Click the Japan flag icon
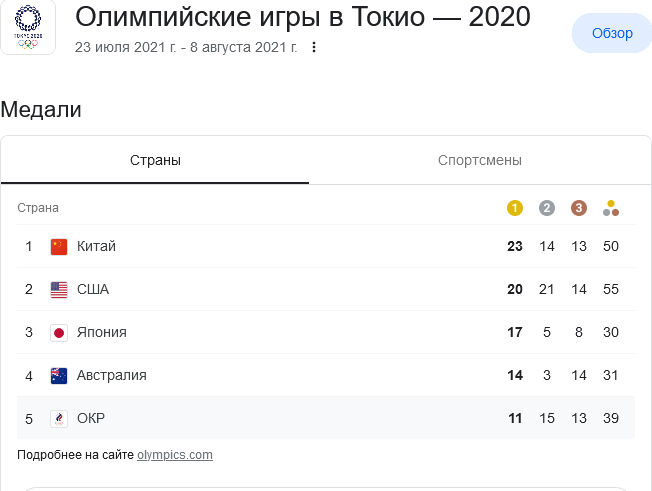Viewport: 652px width, 491px height. [x=59, y=333]
